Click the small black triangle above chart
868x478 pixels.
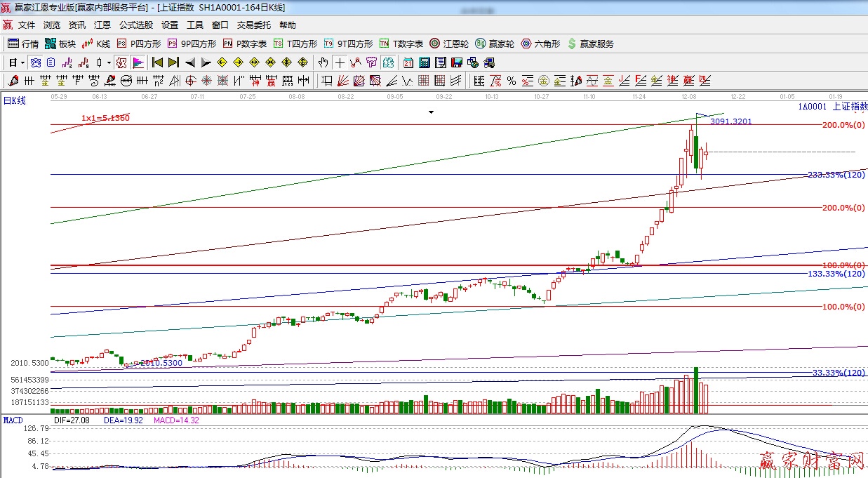coord(432,112)
